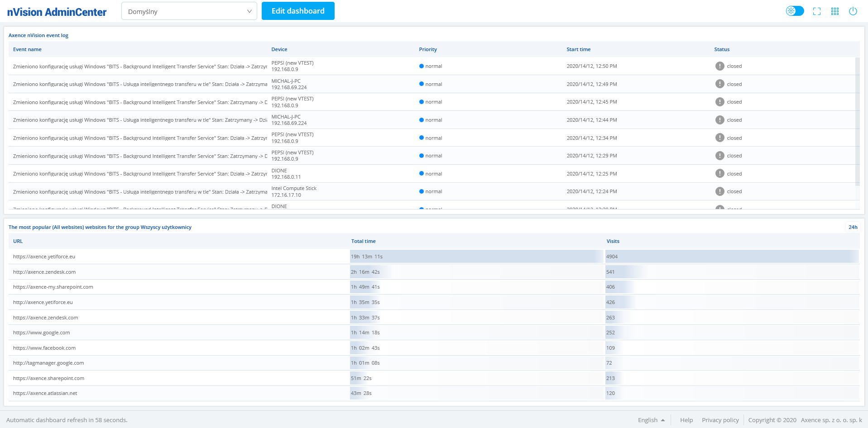Click the blue priority dot on MICHAL-J-PC 12:49 PM row
This screenshot has width=868, height=428.
422,84
